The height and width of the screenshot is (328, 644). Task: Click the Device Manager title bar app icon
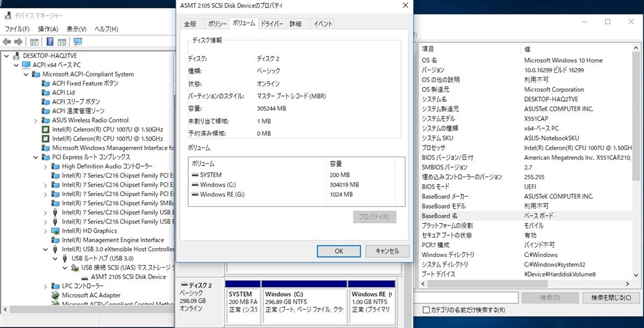pyautogui.click(x=8, y=16)
